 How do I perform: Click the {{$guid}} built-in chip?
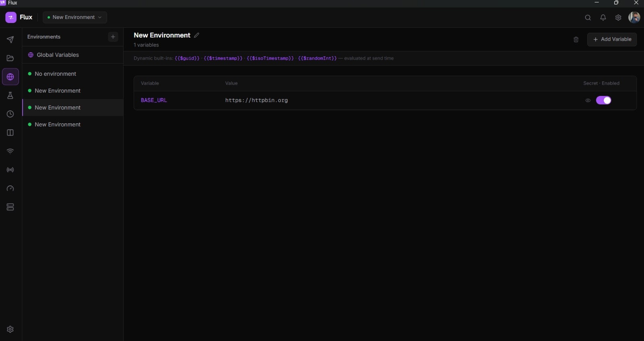click(x=187, y=58)
